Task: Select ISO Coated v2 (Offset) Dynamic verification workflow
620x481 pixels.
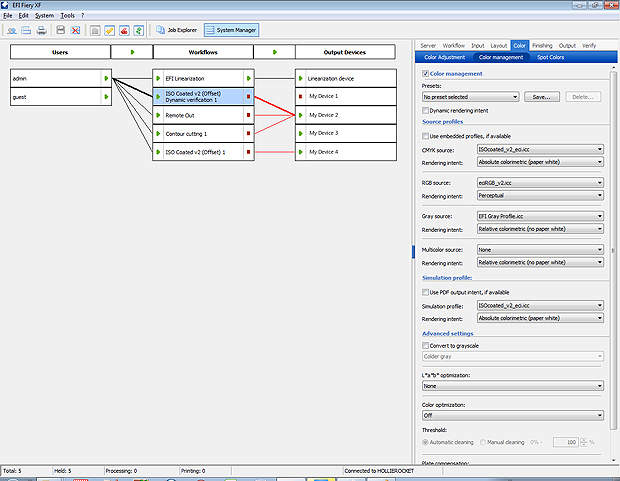Action: [x=203, y=97]
